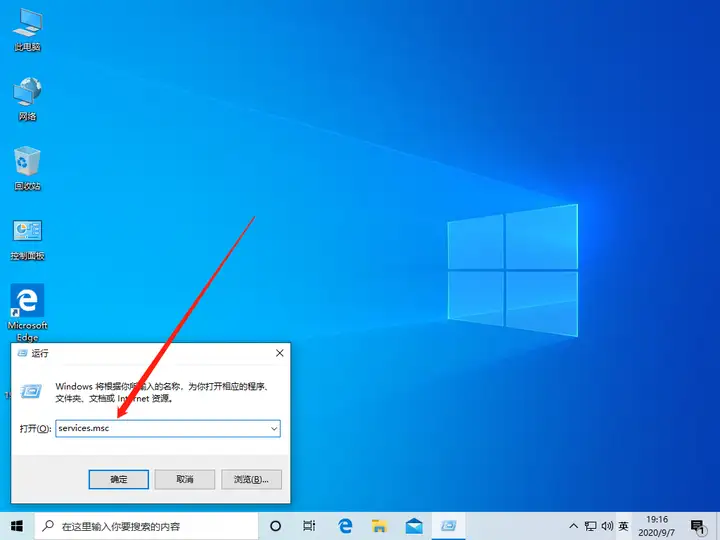The image size is (720, 540).
Task: Click the Open field containing services.msc
Action: 168,428
